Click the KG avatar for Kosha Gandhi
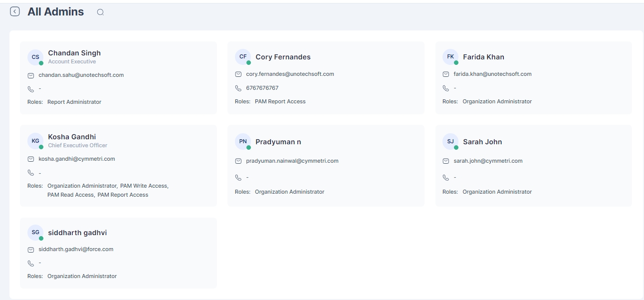 pyautogui.click(x=35, y=141)
